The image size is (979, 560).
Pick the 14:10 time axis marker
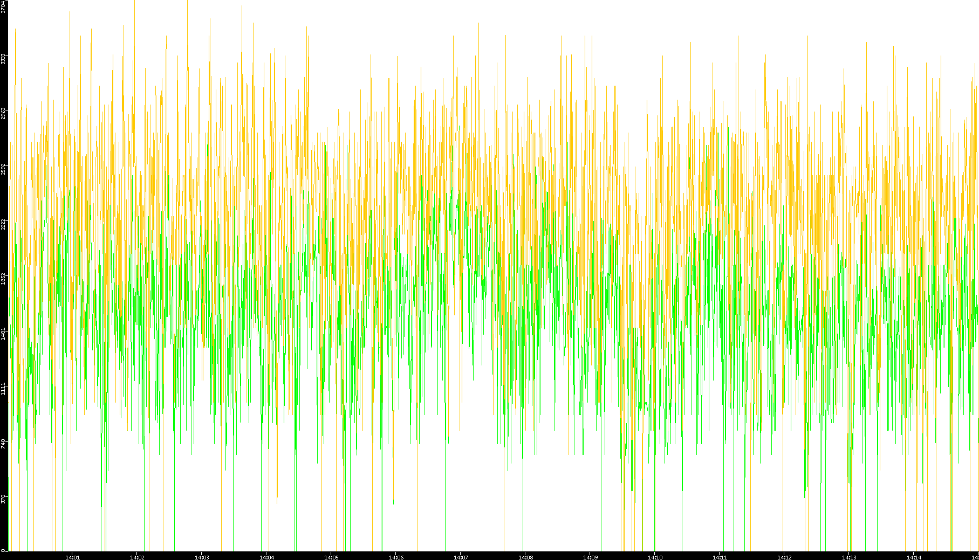point(655,557)
